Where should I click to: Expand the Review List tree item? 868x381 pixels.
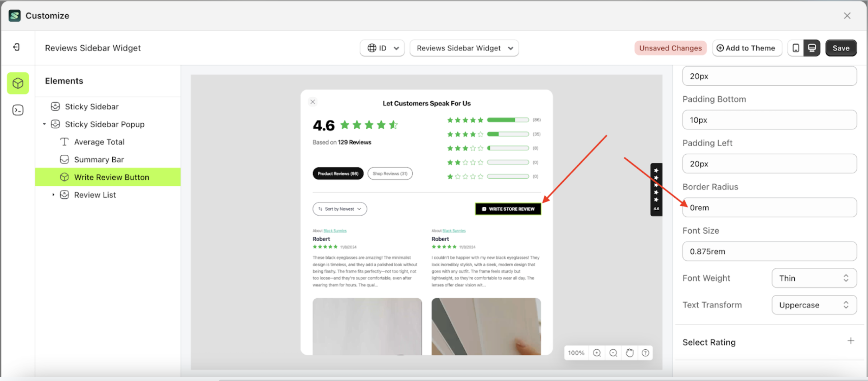(54, 195)
